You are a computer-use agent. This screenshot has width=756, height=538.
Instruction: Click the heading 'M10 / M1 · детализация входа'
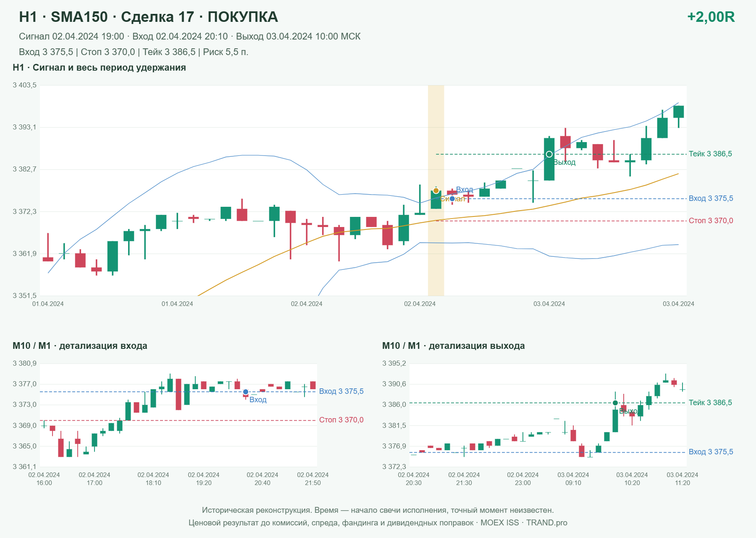point(80,346)
